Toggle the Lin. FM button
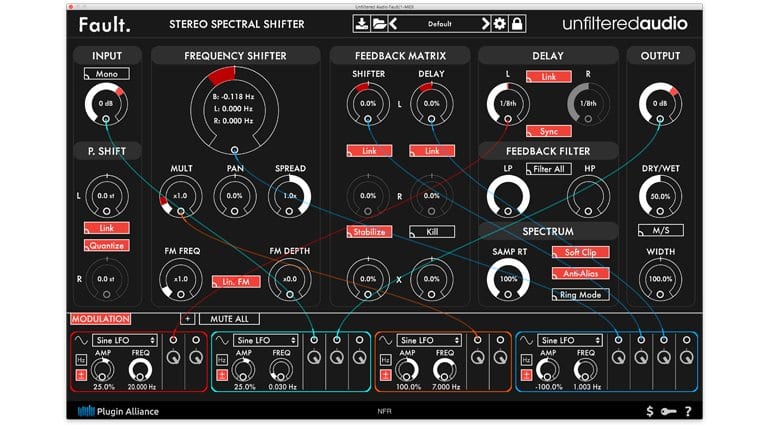The image size is (770, 425). point(236,282)
